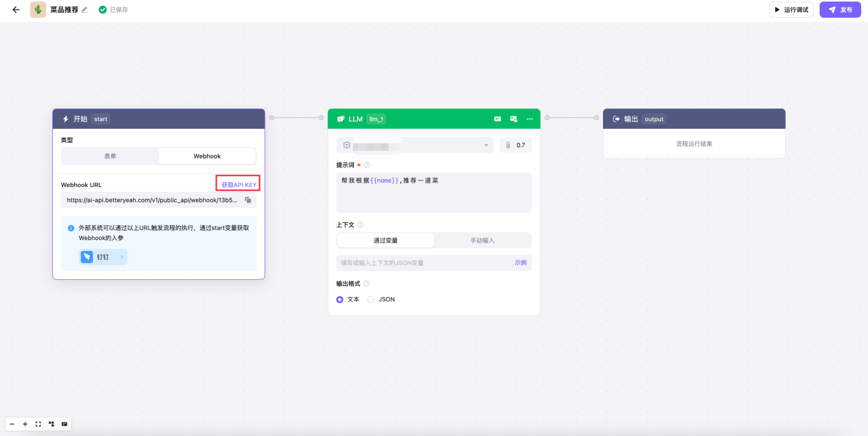Copy the Webhook URL with copy icon

[248, 200]
